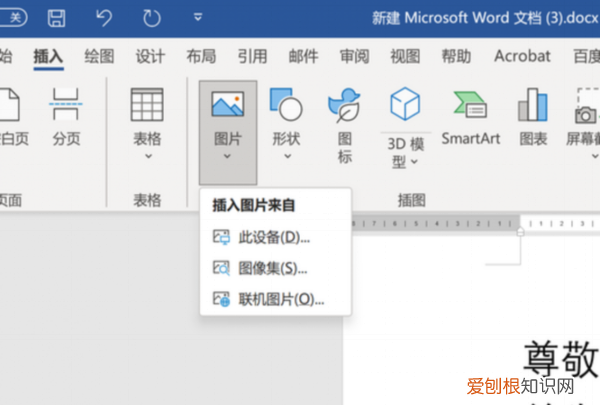Click the 图像集 stock images icon

tap(221, 268)
